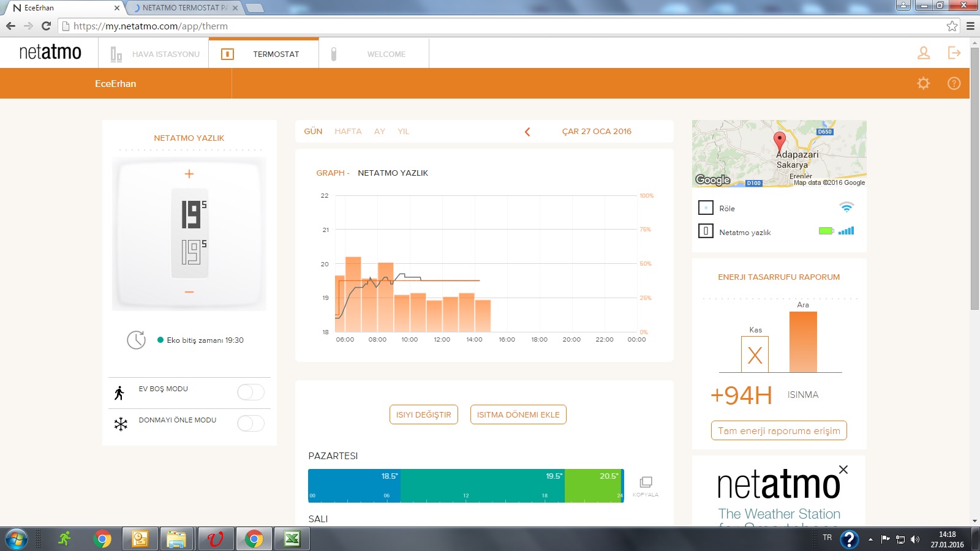Reload the page with refresh icon

46,26
